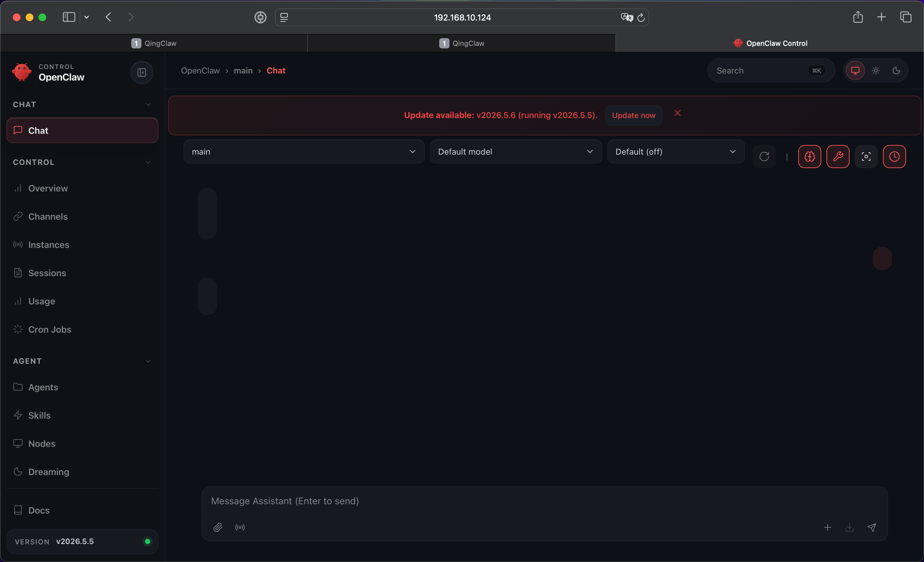Attach a file with the paperclip icon

tap(218, 527)
